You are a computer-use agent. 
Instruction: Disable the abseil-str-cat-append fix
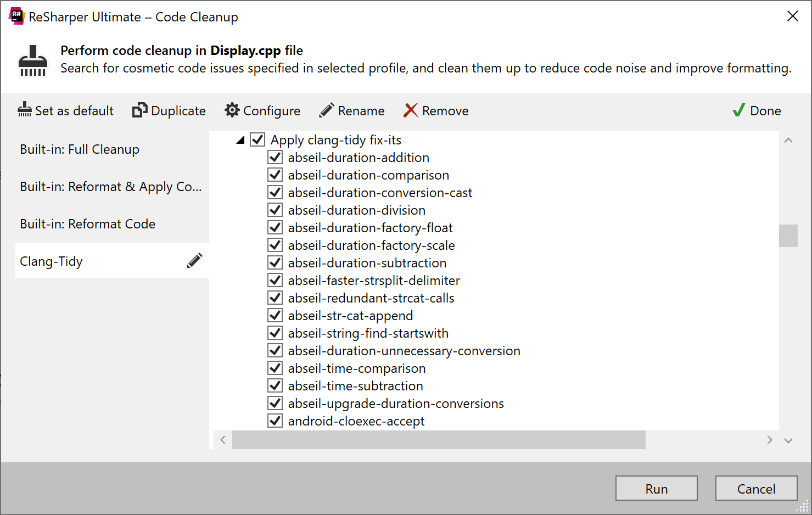[275, 315]
